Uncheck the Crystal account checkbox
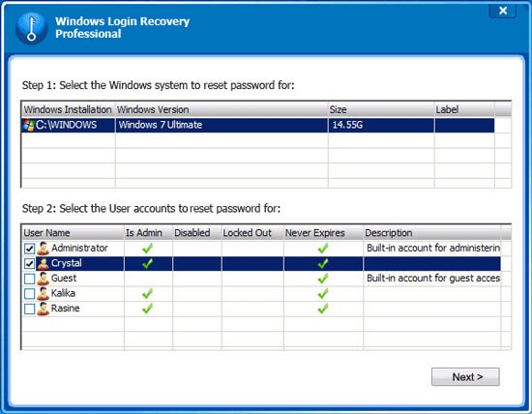The image size is (532, 414). click(x=30, y=264)
